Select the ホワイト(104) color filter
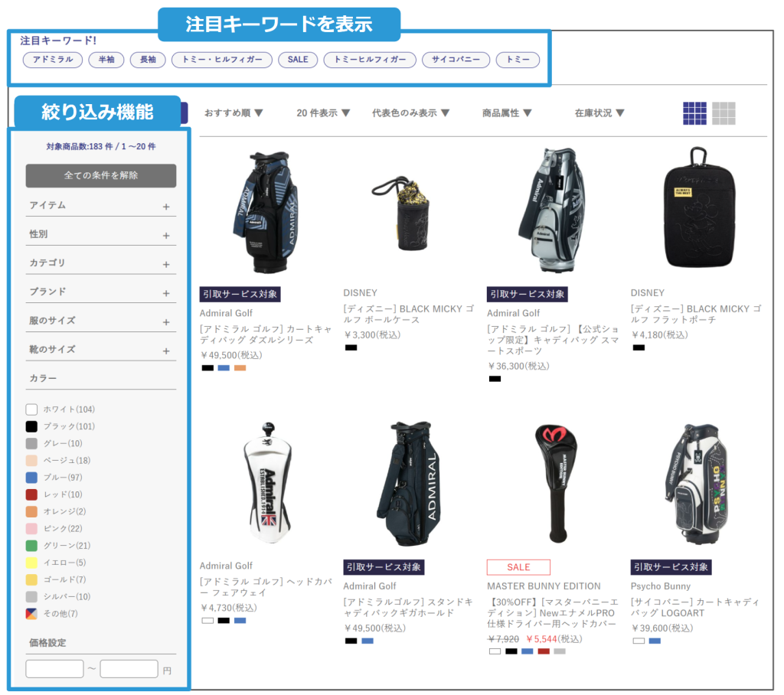784x695 pixels. click(60, 409)
